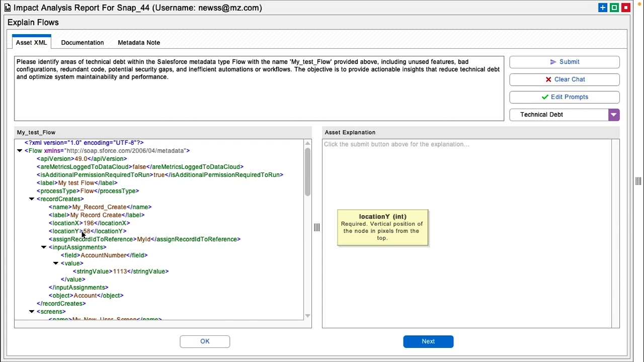The height and width of the screenshot is (362, 644).
Task: Select the closing value tag line
Action: (73, 280)
